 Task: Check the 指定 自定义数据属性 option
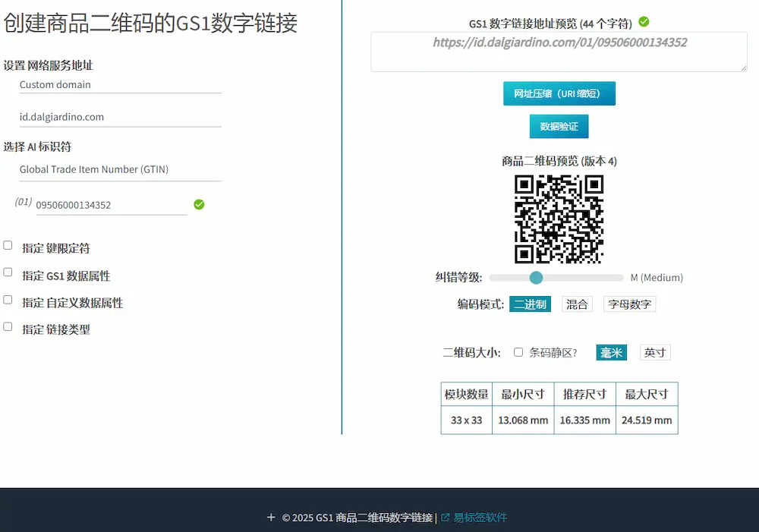click(8, 300)
